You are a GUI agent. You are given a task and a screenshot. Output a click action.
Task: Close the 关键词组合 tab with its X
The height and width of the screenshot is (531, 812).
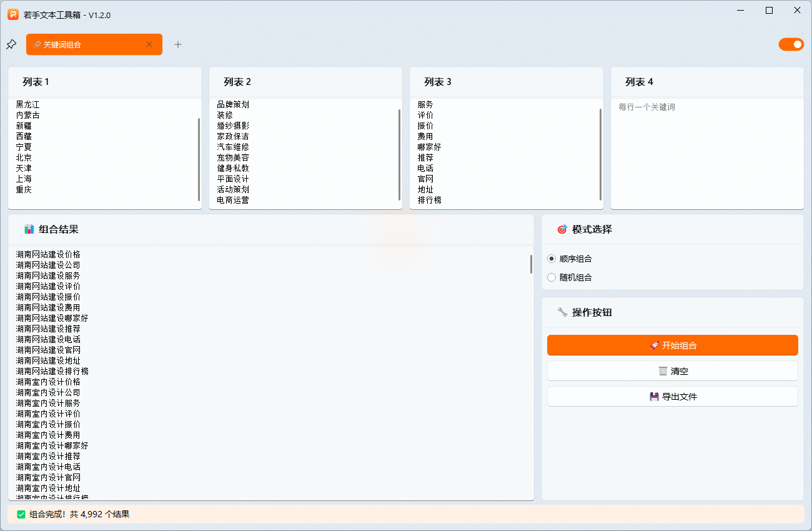pos(149,44)
